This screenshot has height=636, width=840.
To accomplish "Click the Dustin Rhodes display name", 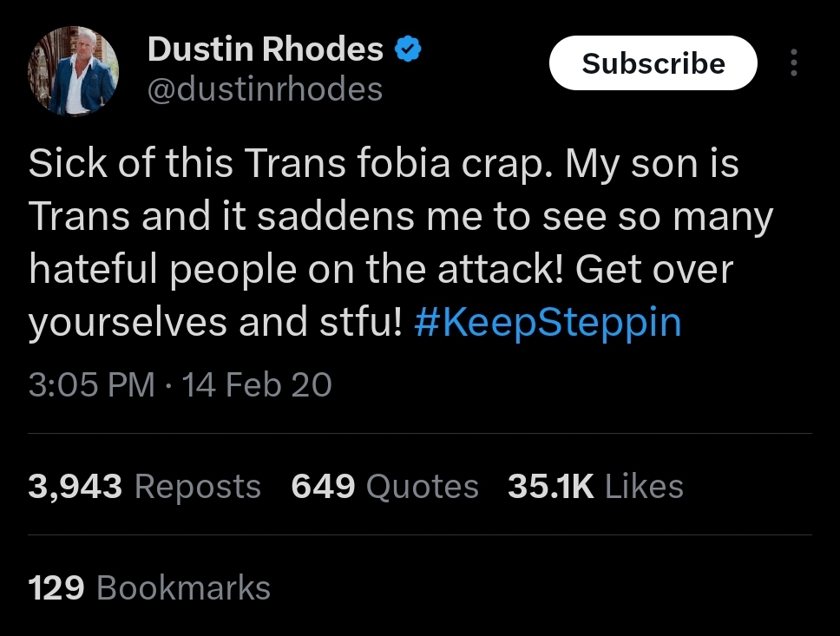I will [266, 49].
